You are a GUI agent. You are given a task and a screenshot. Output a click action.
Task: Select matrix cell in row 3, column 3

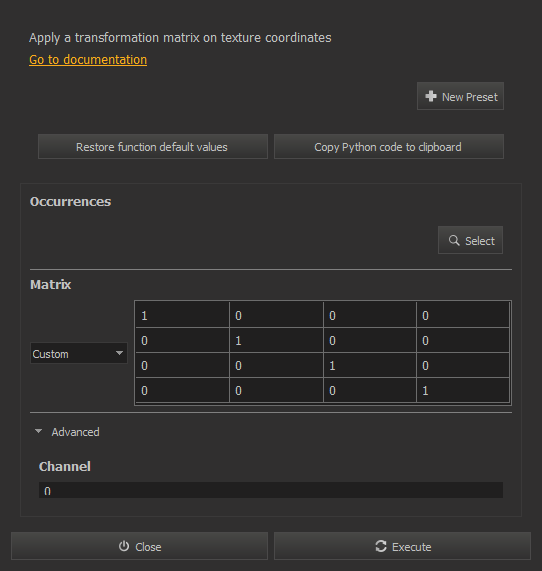(370, 365)
